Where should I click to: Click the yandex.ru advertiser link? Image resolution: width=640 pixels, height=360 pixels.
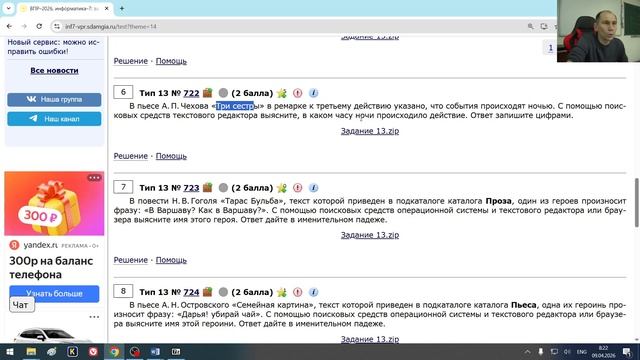click(x=40, y=245)
